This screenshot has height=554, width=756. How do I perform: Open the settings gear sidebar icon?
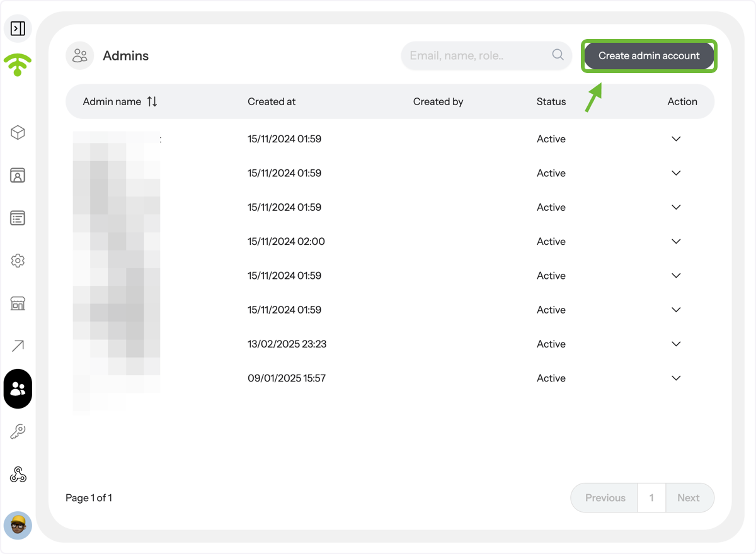point(18,261)
